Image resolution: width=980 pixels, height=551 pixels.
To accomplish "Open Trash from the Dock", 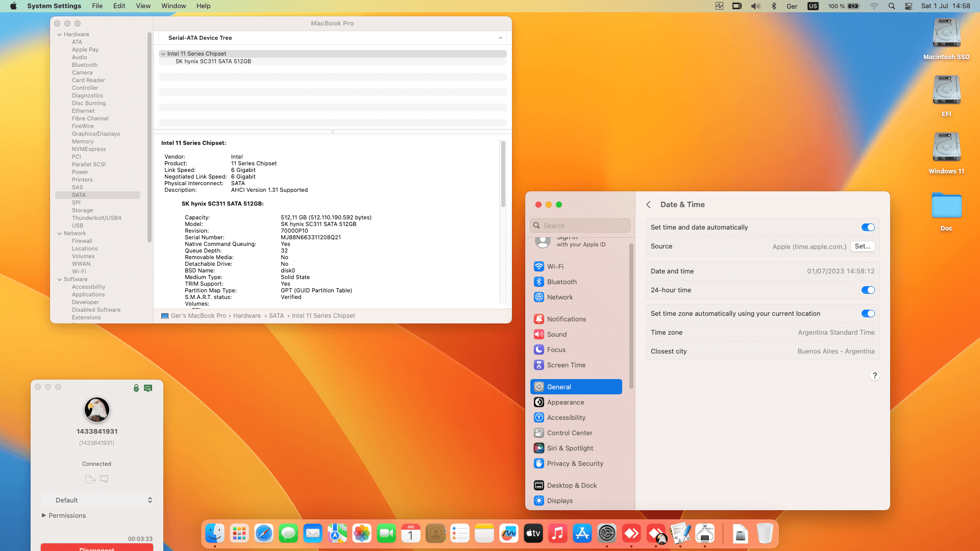I will click(x=765, y=534).
